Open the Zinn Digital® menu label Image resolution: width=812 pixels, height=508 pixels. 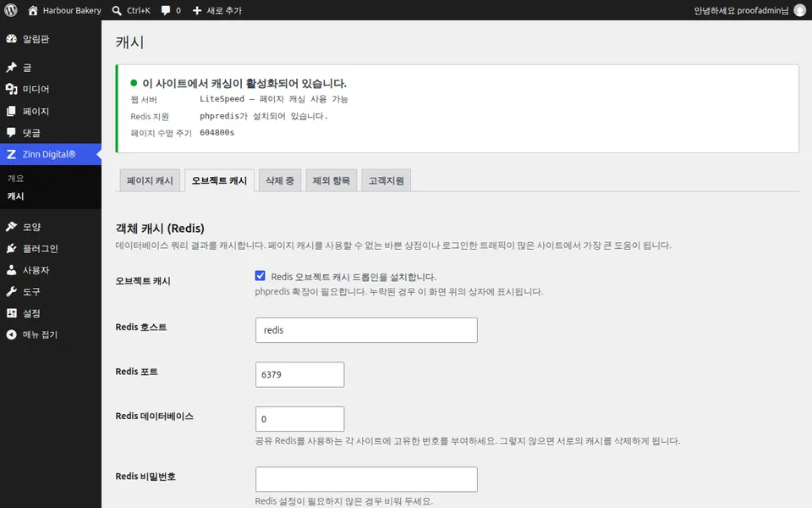point(49,154)
